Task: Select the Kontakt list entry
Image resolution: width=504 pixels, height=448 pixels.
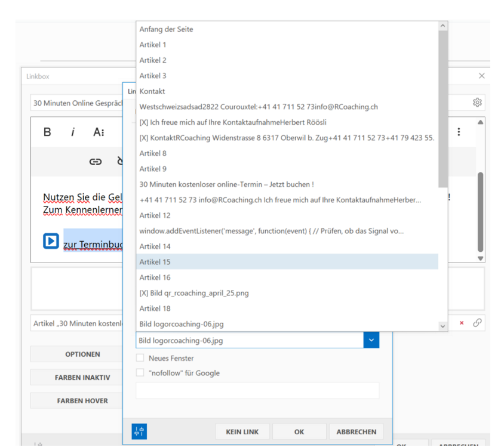Action: [x=287, y=91]
